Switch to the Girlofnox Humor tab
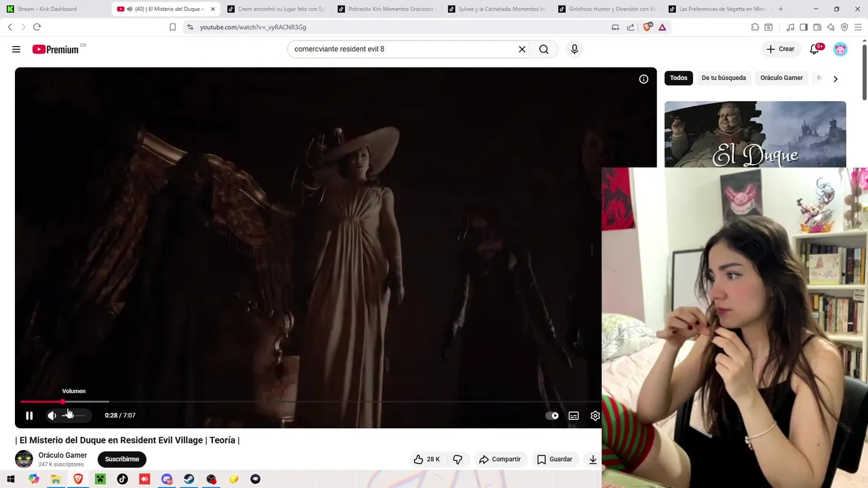 [x=608, y=9]
